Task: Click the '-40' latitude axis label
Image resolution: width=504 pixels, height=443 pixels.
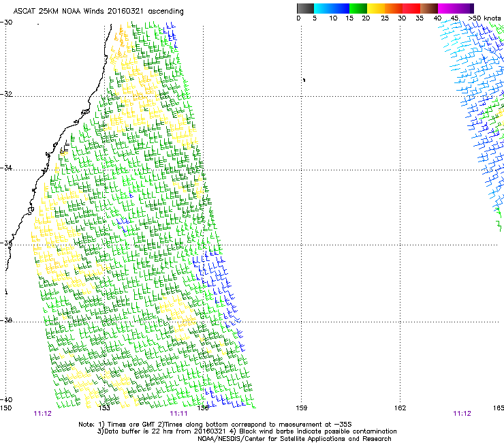Action: (x=6, y=400)
